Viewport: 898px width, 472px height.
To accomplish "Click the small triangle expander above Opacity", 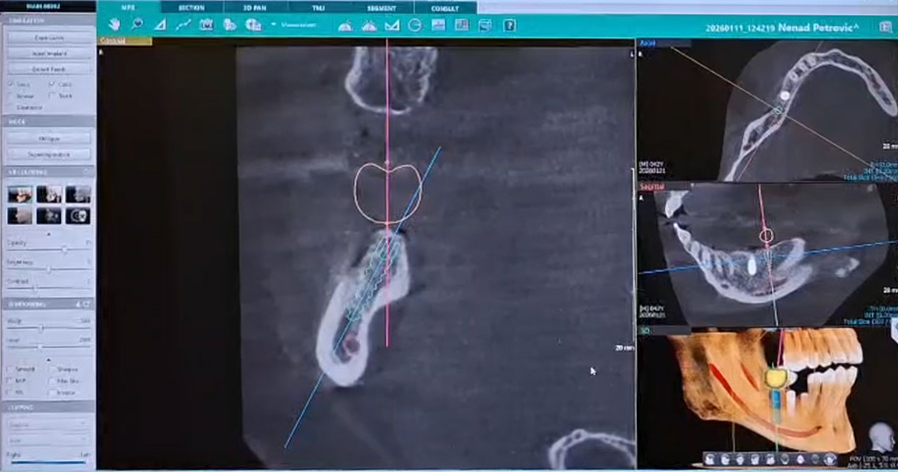I will pyautogui.click(x=48, y=234).
